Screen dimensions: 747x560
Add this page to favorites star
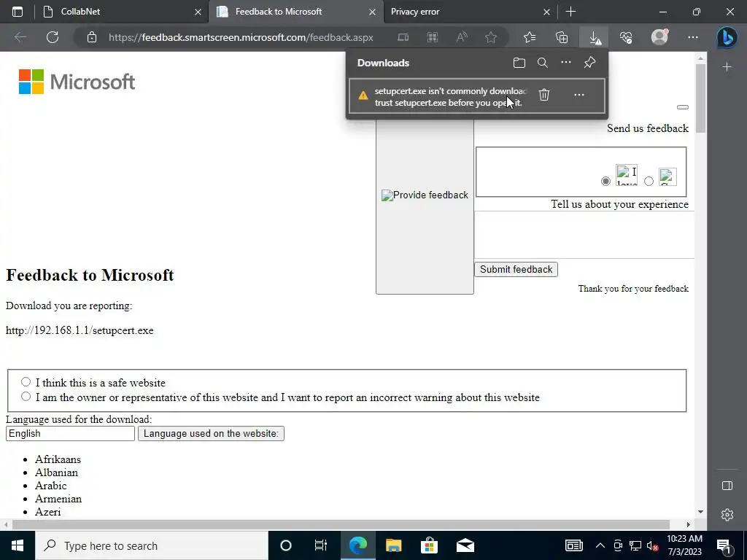pyautogui.click(x=491, y=37)
